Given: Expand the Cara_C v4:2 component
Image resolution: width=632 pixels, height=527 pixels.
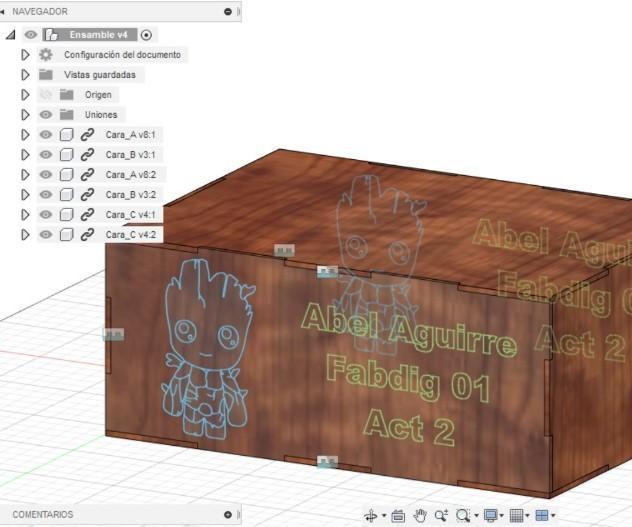Looking at the screenshot, I should click(x=25, y=235).
